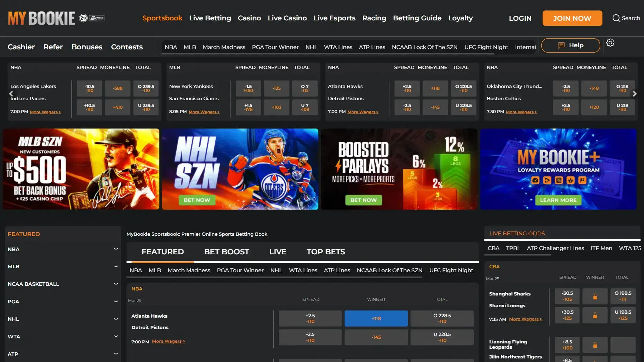Select Over 228.5 total in featured list
644x362 pixels.
pyautogui.click(x=442, y=318)
